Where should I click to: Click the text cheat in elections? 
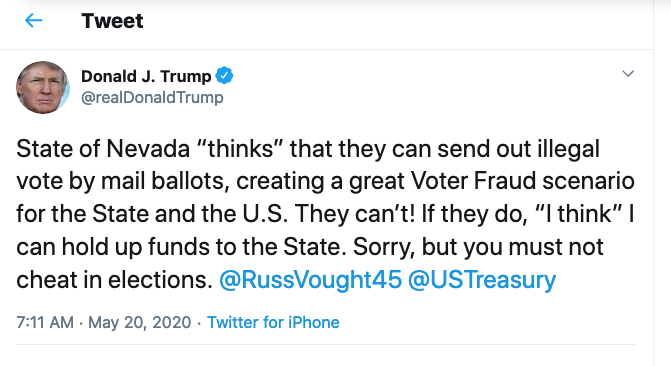click(114, 280)
